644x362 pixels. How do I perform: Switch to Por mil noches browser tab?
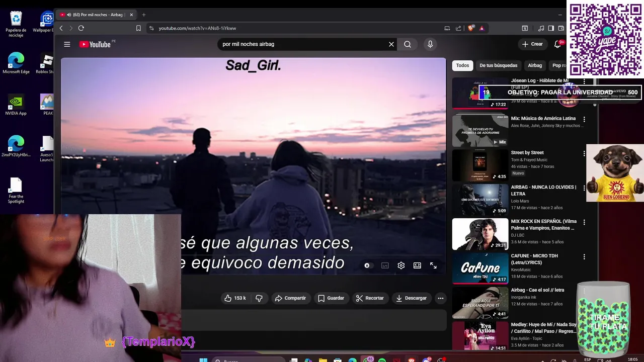[96, 15]
